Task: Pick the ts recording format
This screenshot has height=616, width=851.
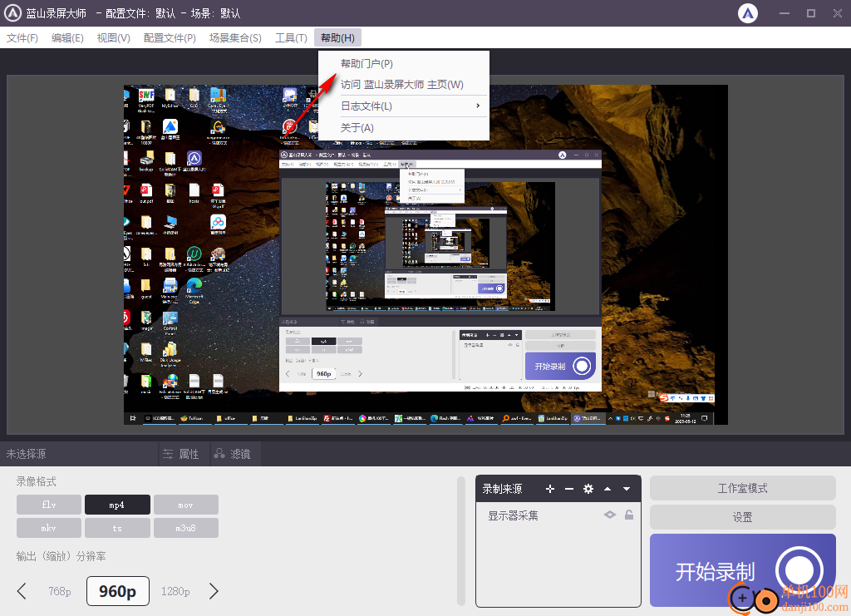Action: (117, 528)
